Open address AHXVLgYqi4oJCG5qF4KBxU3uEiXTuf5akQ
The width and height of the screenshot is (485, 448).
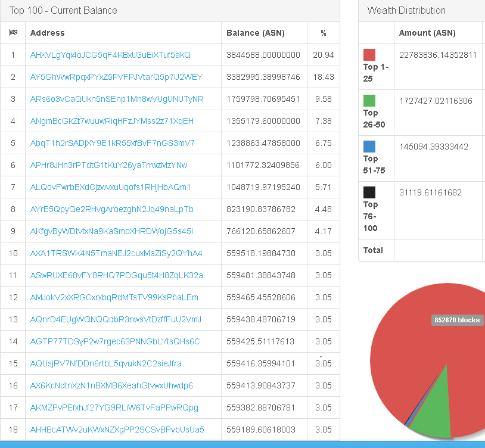110,55
